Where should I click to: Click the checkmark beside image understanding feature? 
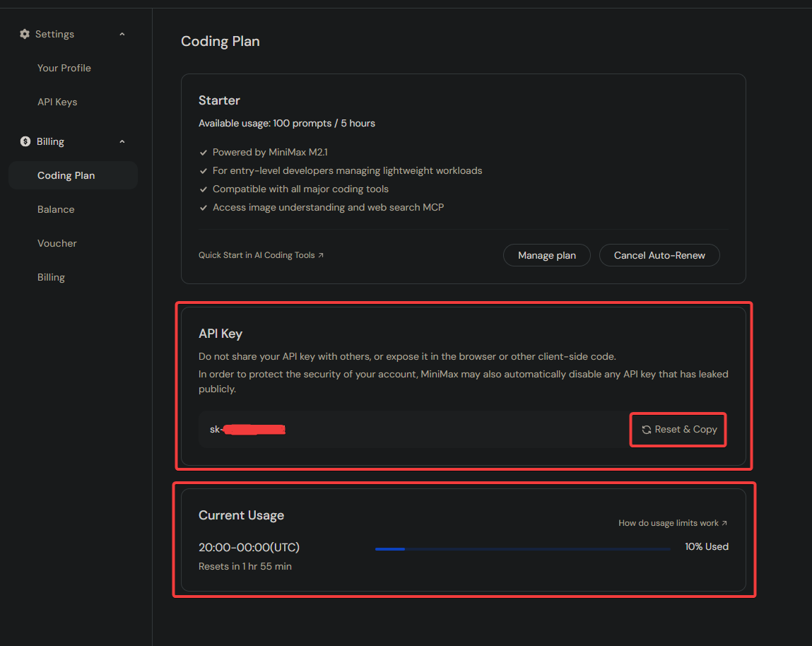click(204, 207)
